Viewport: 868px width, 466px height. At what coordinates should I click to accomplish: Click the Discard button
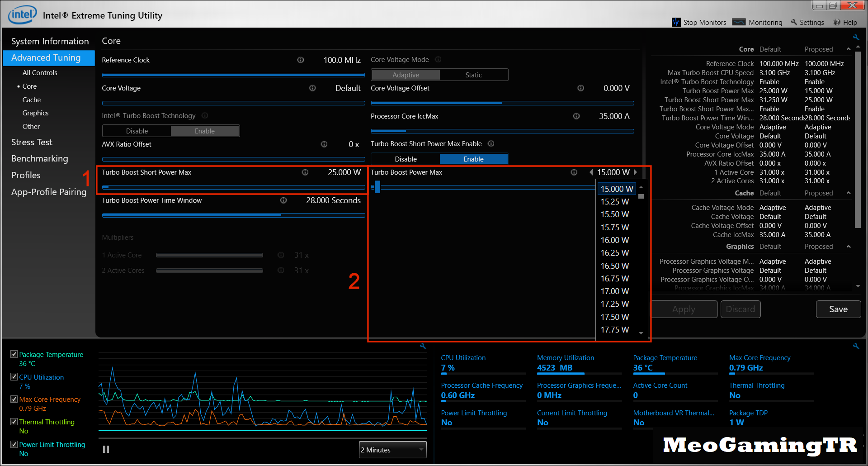pos(741,309)
